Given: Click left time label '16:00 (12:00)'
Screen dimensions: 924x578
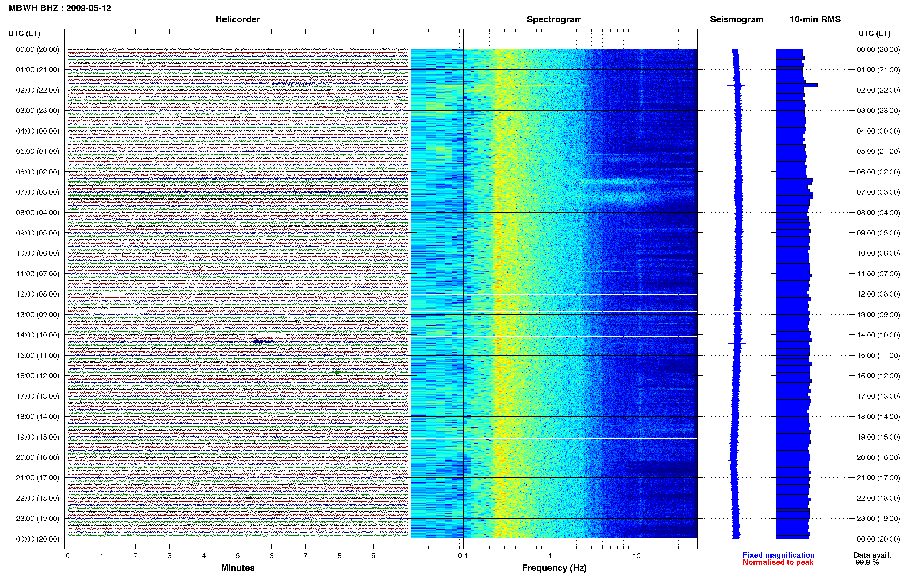Looking at the screenshot, I should coord(38,376).
